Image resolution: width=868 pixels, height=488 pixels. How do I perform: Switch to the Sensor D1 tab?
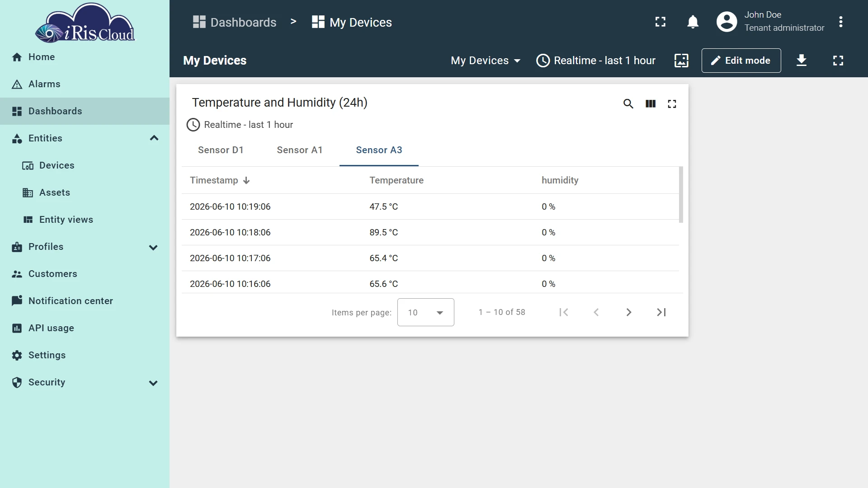(221, 150)
